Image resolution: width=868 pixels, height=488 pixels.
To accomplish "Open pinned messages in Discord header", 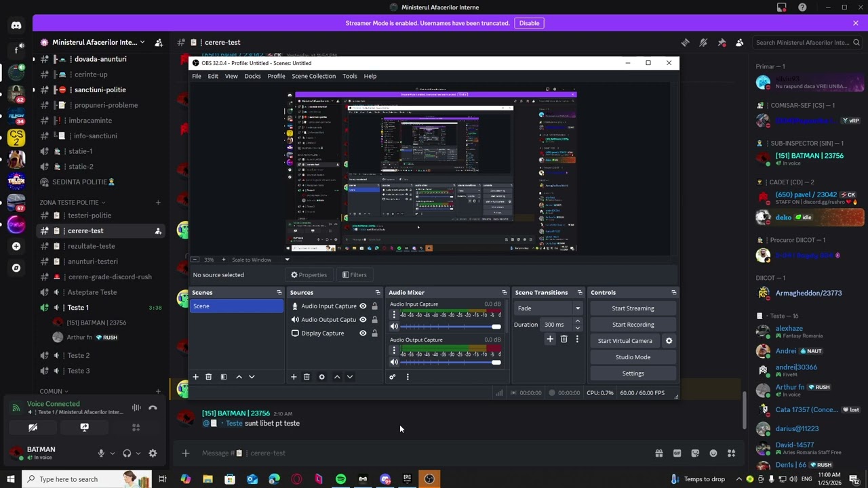I will click(722, 42).
